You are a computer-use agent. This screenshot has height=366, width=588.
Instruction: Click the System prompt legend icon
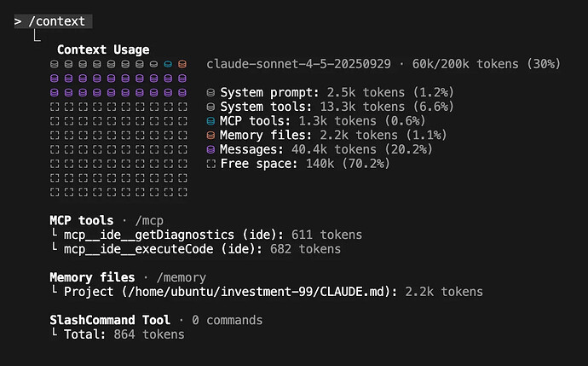pos(211,92)
